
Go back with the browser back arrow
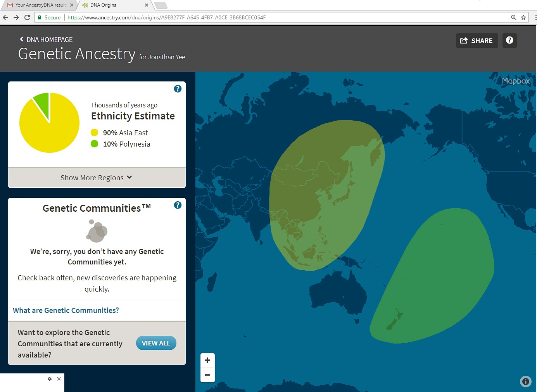click(x=5, y=17)
